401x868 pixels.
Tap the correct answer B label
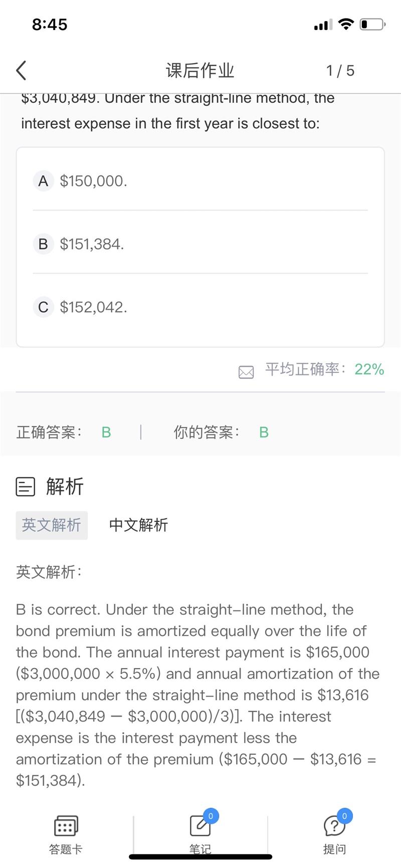[106, 432]
